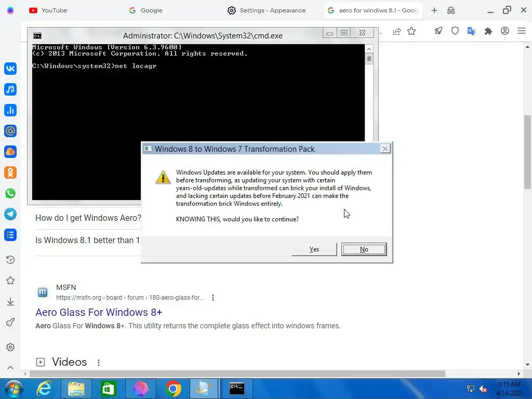Expand Is Windows 8.1 better question

click(87, 240)
